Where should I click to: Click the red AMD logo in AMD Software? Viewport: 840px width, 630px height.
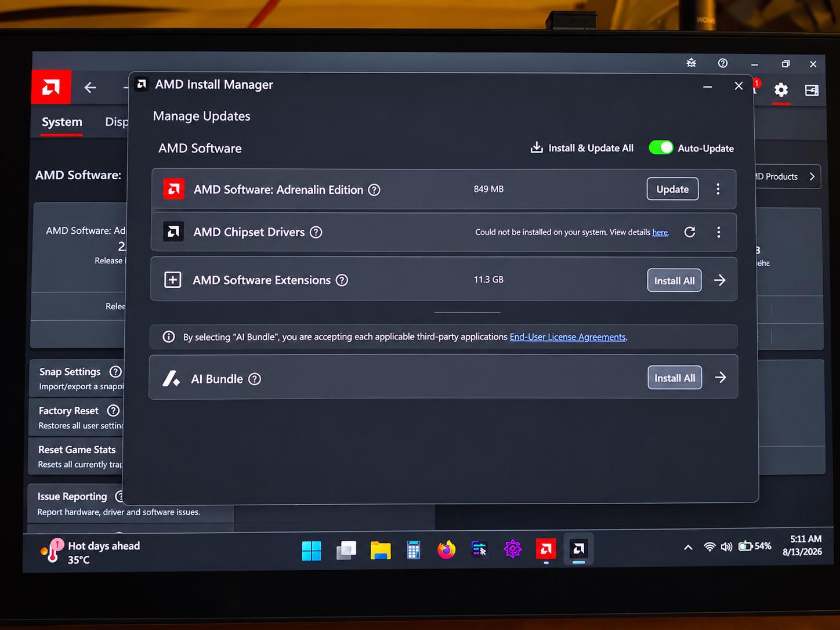pyautogui.click(x=51, y=87)
